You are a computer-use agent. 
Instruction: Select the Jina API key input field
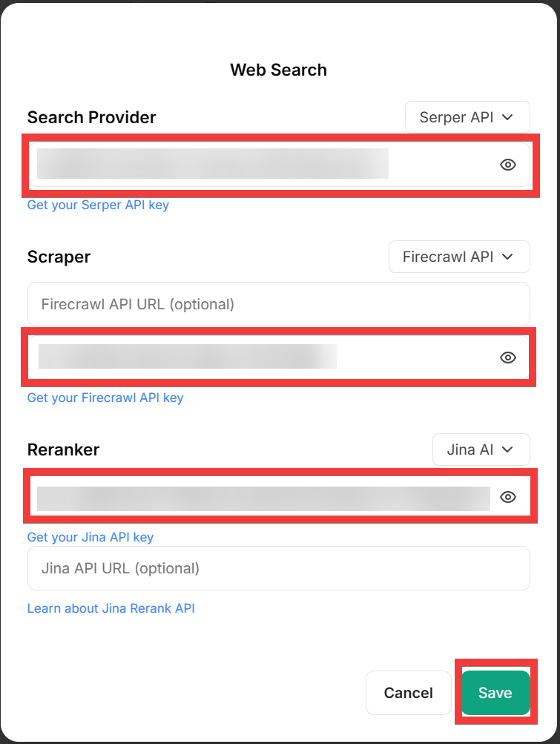260,497
